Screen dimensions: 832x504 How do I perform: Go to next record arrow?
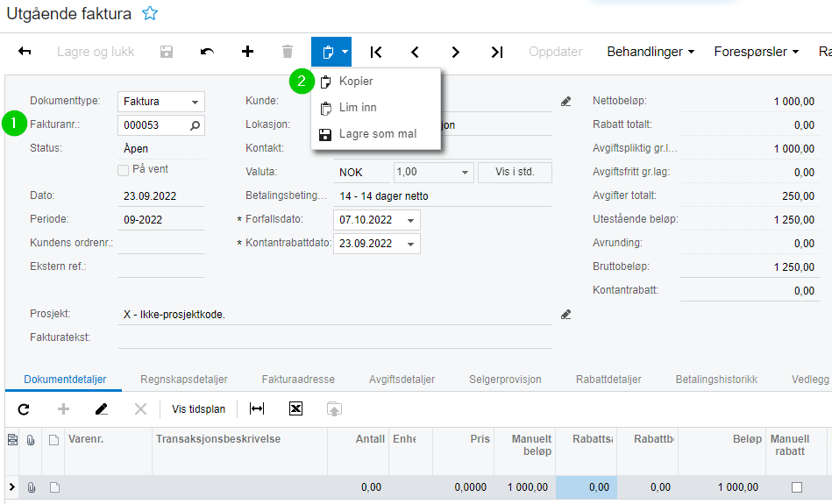[x=455, y=52]
